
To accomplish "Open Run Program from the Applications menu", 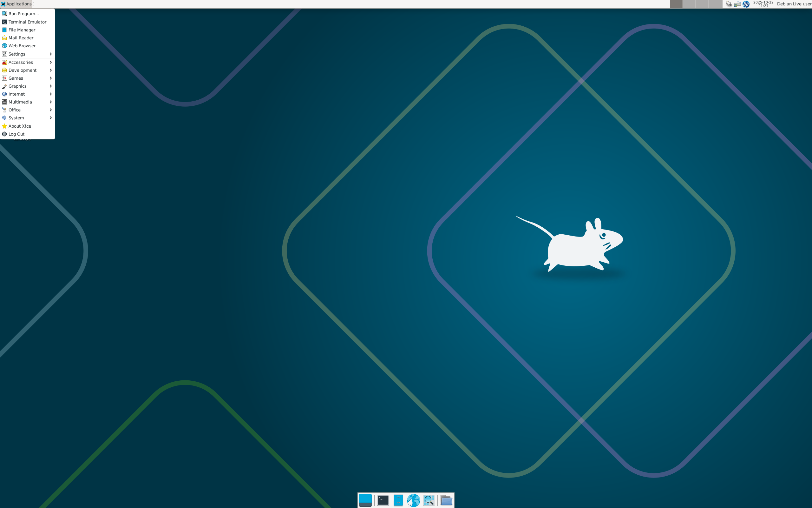I will (x=27, y=14).
